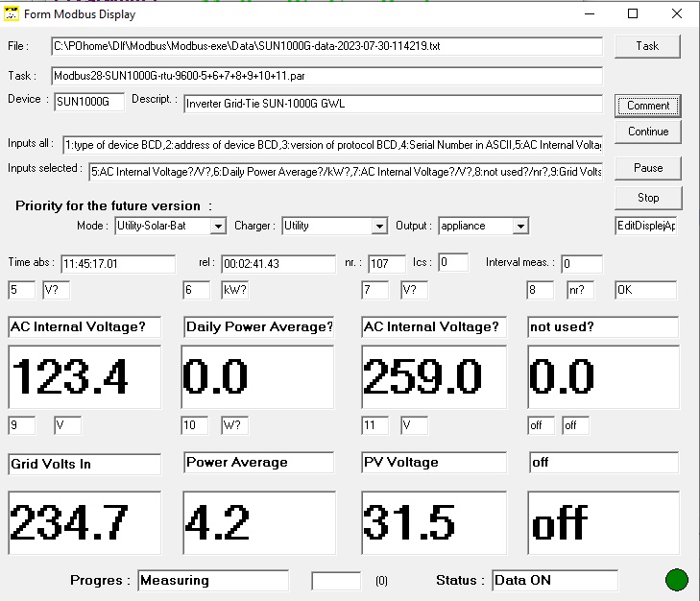Click the Descript. inverter description field
This screenshot has width=700, height=601.
[393, 104]
